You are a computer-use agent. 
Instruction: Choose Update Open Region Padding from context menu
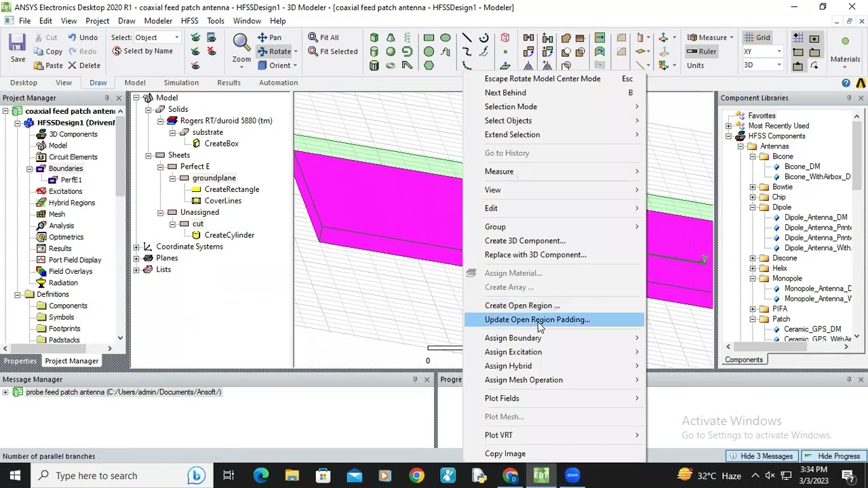click(553, 320)
